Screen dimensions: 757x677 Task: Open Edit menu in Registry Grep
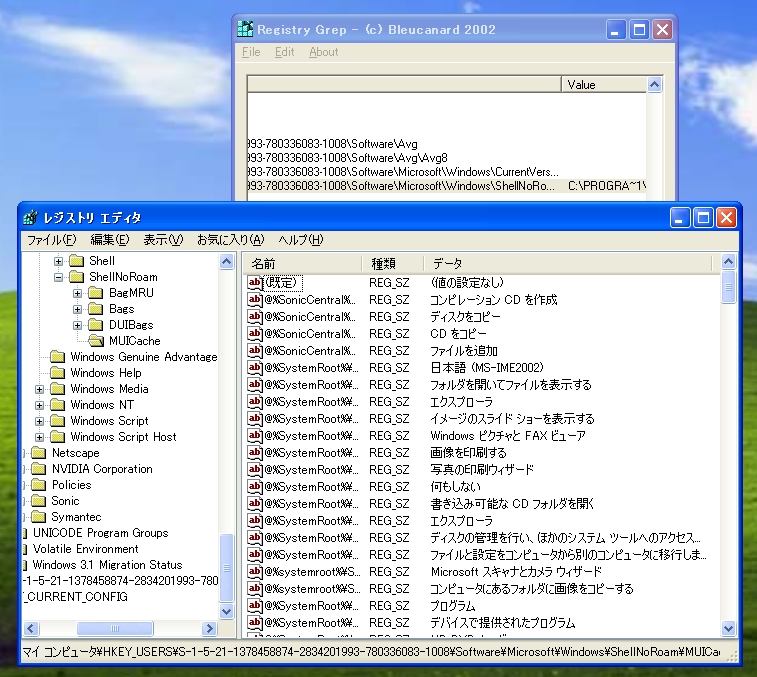point(284,52)
